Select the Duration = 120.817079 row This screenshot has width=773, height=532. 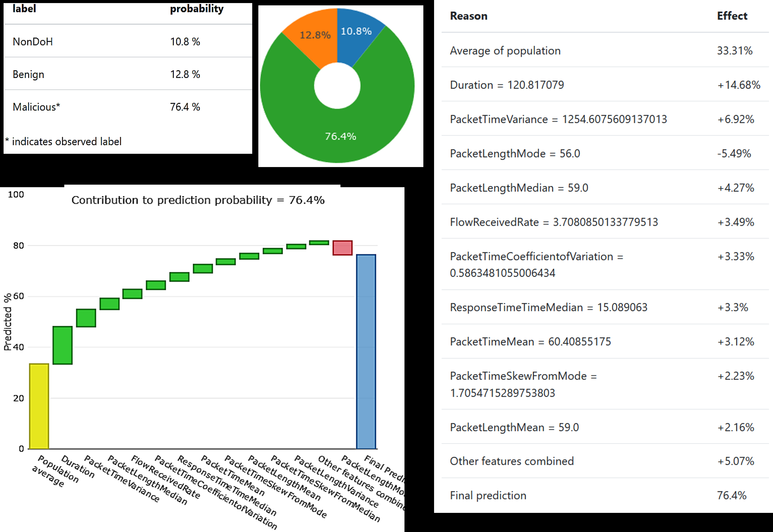coord(507,85)
